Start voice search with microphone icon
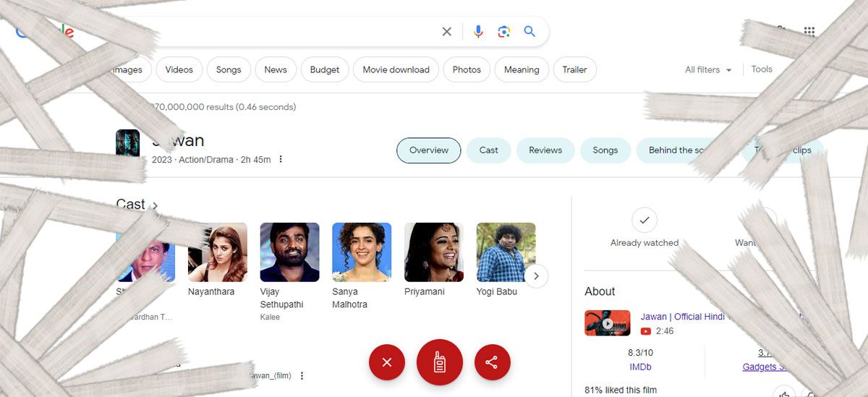This screenshot has height=397, width=868. coord(478,32)
